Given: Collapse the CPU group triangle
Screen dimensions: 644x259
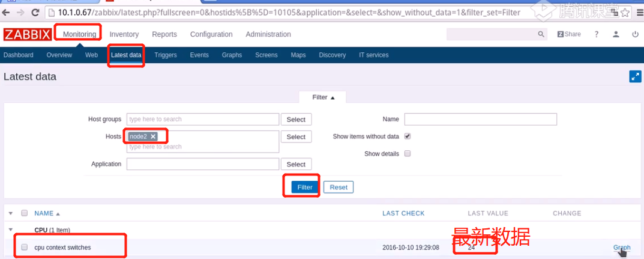Looking at the screenshot, I should click(11, 230).
